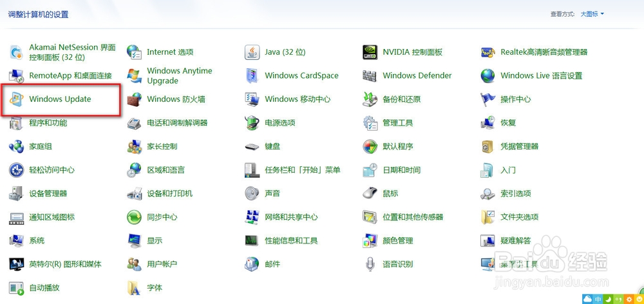This screenshot has height=304, width=644.
Task: Open the 轻松访问中心 icon
Action: point(17,169)
